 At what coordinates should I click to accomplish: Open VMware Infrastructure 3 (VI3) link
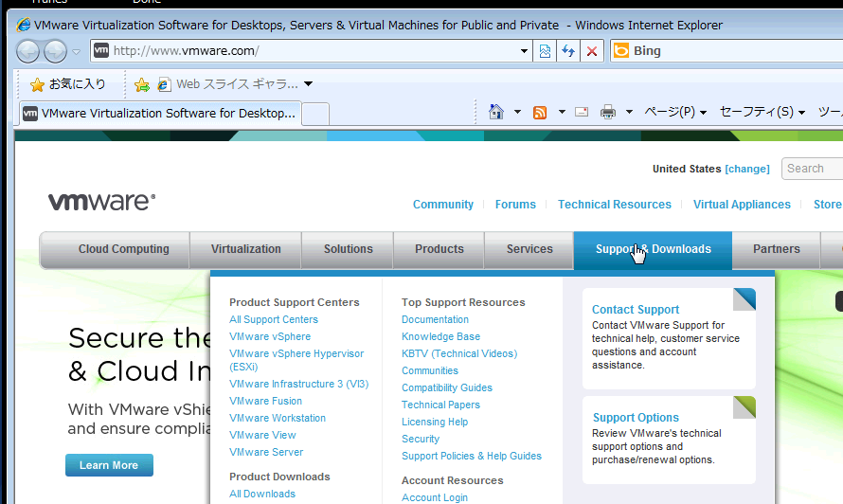tap(299, 384)
